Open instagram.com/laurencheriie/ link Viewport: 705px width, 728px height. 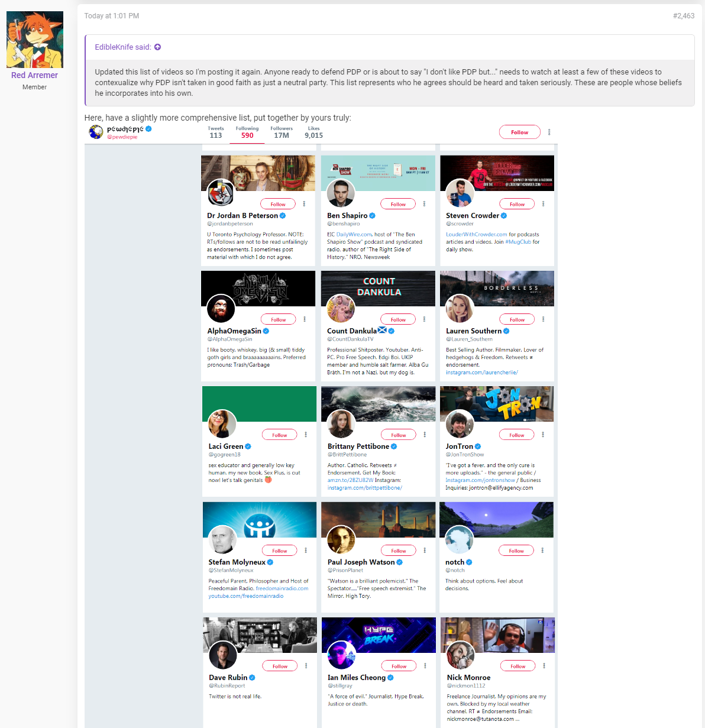click(x=482, y=373)
